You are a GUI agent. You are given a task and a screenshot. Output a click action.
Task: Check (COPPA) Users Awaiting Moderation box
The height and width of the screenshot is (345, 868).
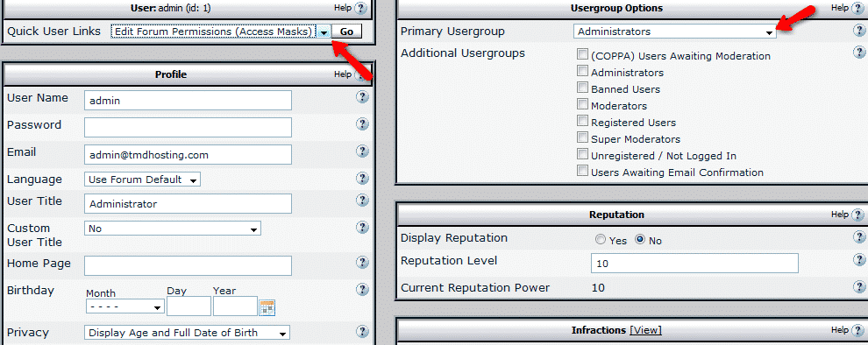click(582, 54)
